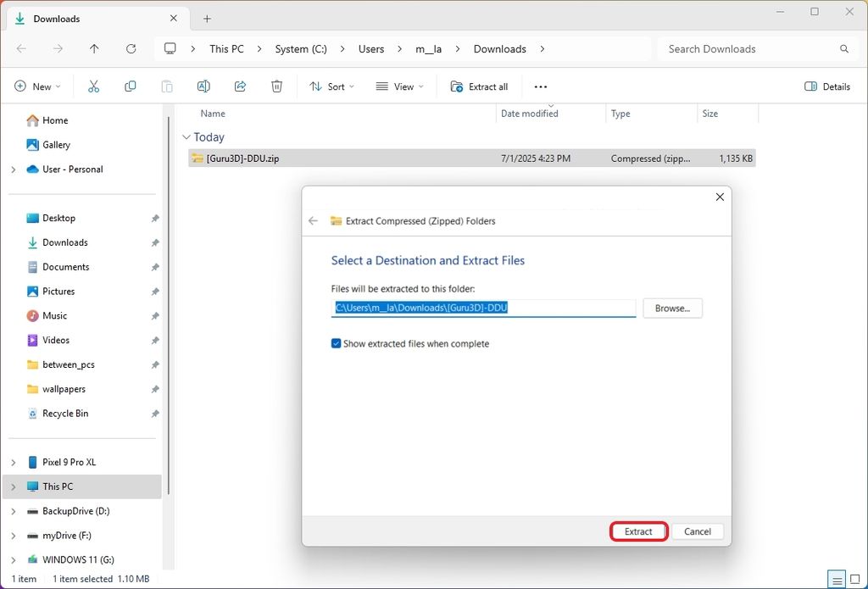Viewport: 868px width, 589px height.
Task: Click the pin icon next to Desktop
Action: click(156, 218)
